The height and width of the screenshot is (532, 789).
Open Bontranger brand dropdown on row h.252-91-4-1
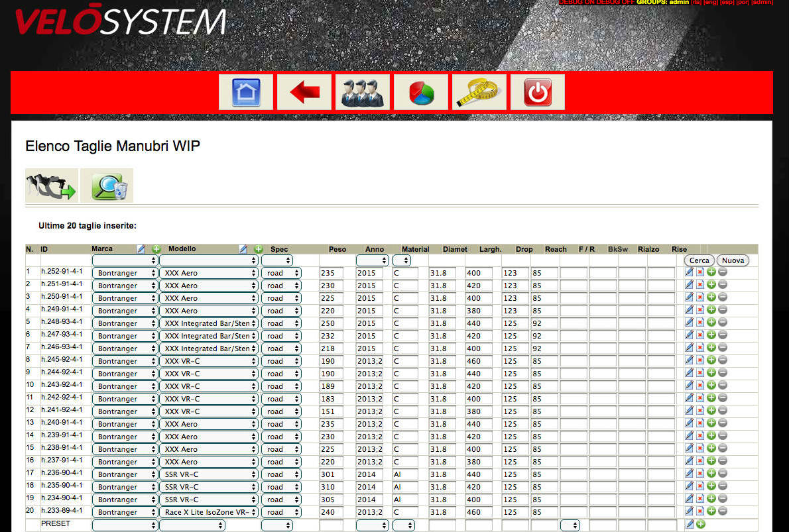pyautogui.click(x=125, y=273)
